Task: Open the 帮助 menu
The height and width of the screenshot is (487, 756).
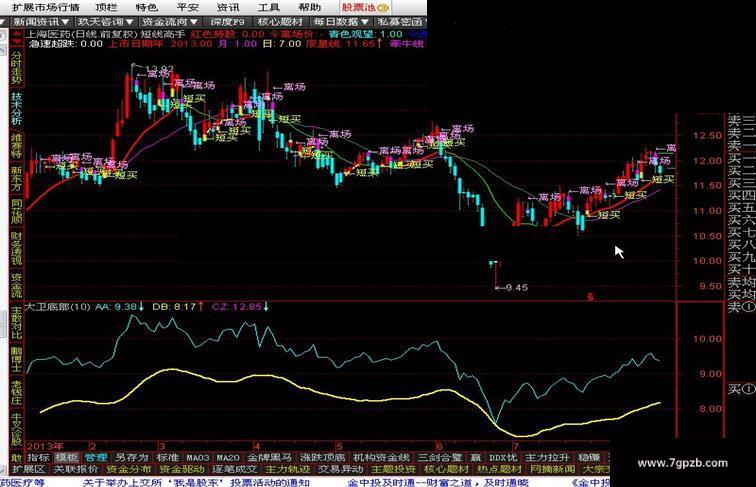Action: coord(310,7)
